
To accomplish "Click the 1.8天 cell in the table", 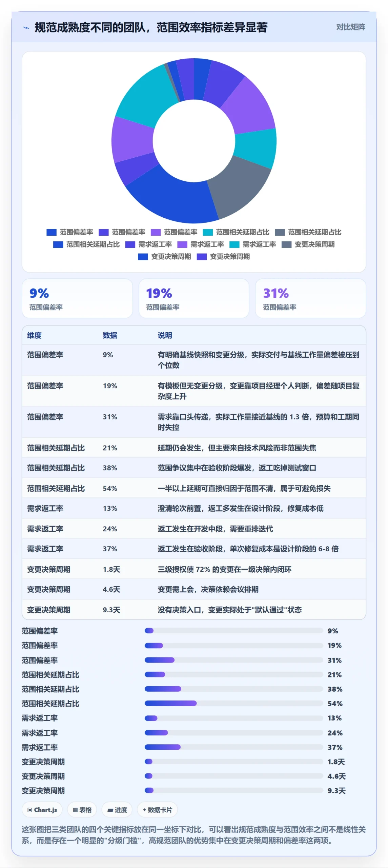I will (x=111, y=569).
